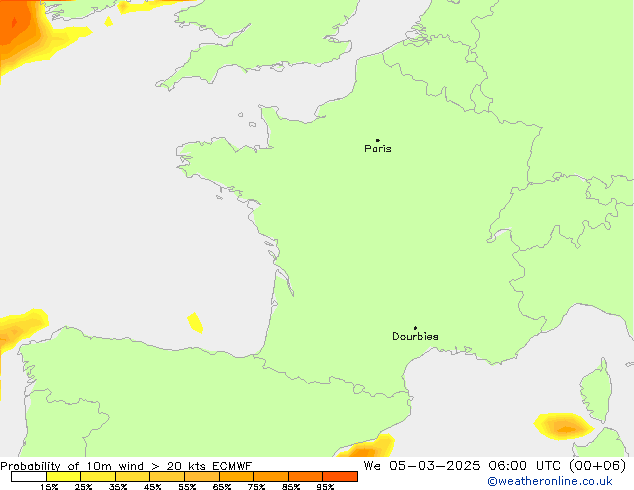Click the 85% legend label
The height and width of the screenshot is (490, 634).
click(x=291, y=486)
